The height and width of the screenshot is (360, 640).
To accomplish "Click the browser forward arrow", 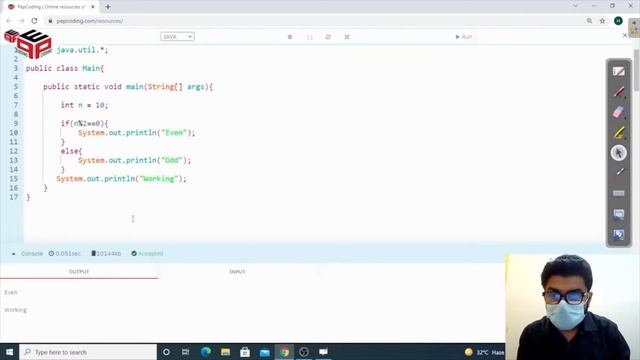I will click(x=22, y=21).
